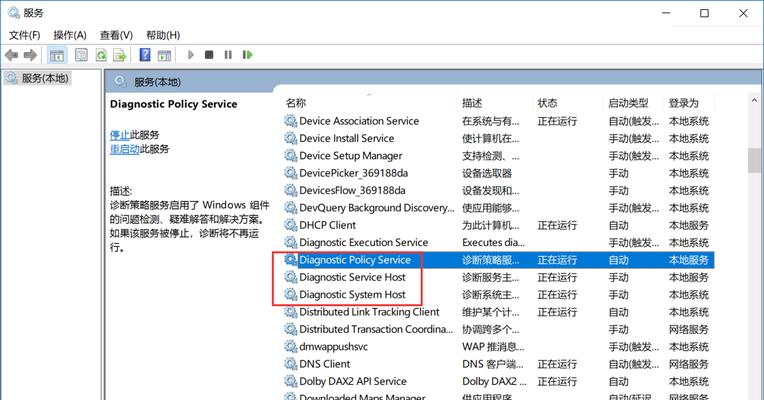Click gear icon of DHCP Client
Image resolution: width=764 pixels, height=400 pixels.
click(x=290, y=225)
